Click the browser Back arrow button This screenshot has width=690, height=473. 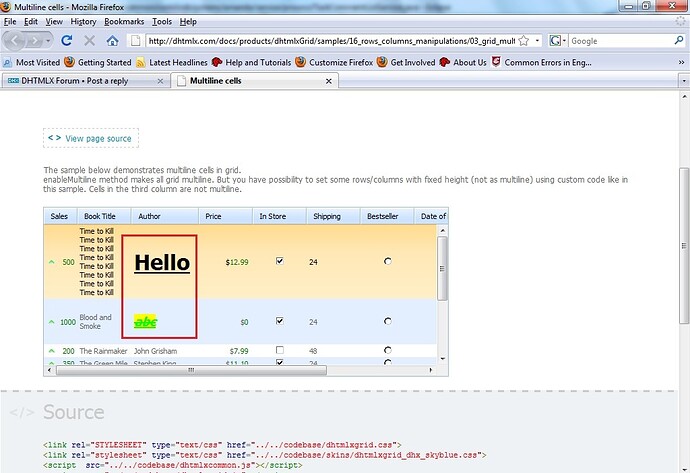point(15,41)
